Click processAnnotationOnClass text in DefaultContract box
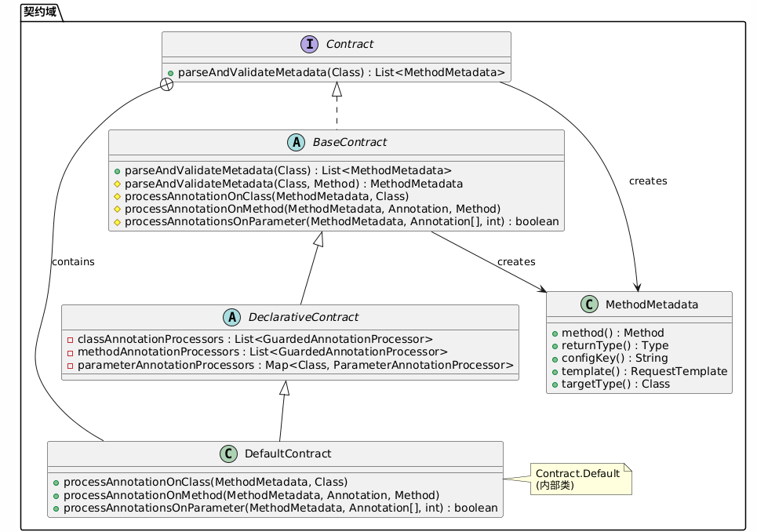 pyautogui.click(x=206, y=483)
